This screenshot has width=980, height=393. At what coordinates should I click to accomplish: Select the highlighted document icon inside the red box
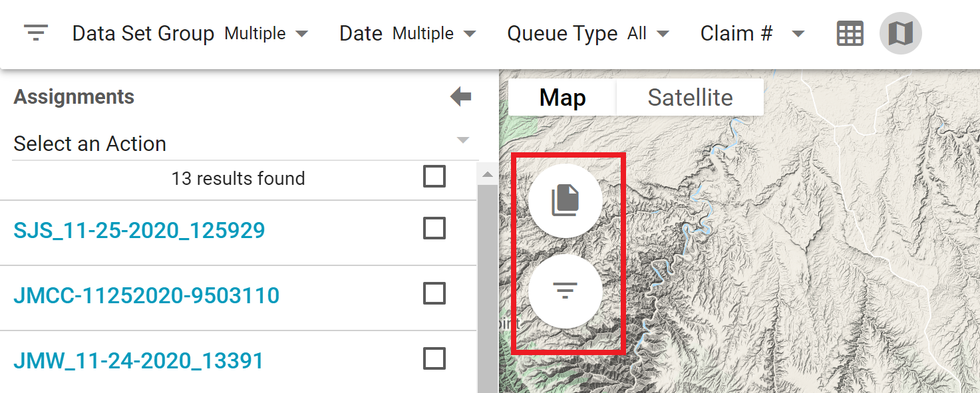point(565,200)
